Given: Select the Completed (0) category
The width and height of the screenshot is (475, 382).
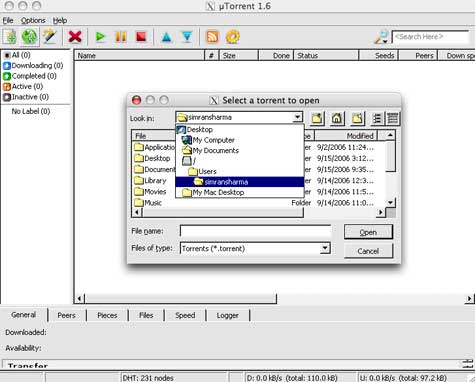Looking at the screenshot, I should (x=30, y=76).
